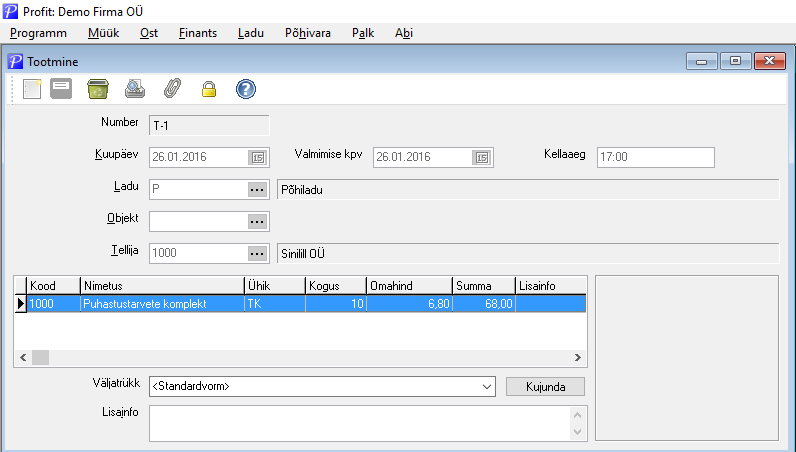Click the gray save document toolbar icon

pos(61,89)
